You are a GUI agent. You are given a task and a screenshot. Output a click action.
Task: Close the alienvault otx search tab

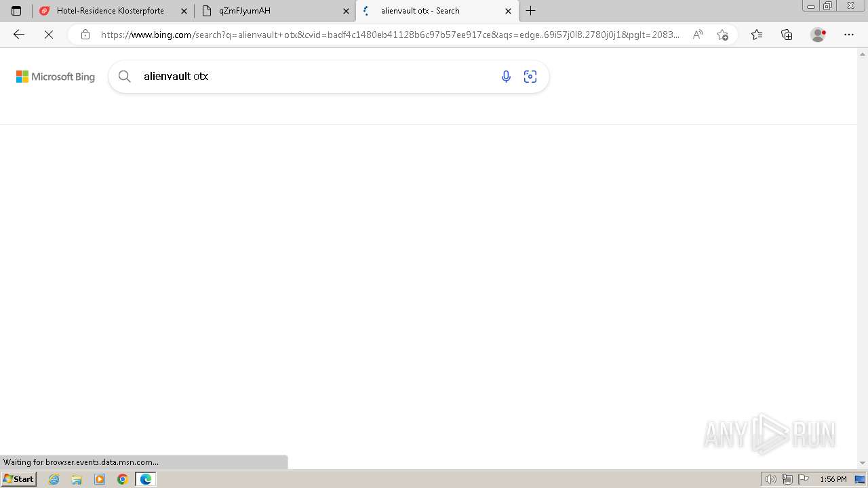pos(508,11)
